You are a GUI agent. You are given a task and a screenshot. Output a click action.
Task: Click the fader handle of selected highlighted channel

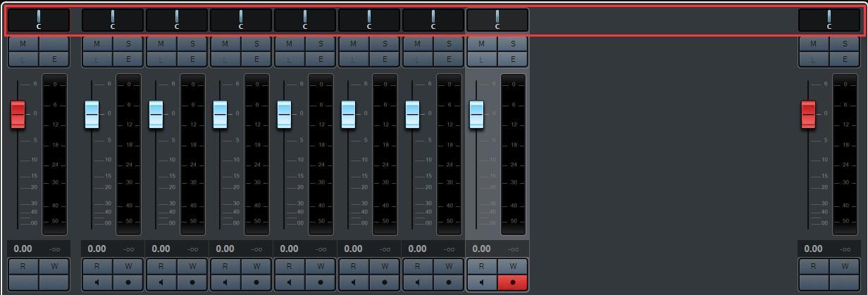[x=476, y=115]
